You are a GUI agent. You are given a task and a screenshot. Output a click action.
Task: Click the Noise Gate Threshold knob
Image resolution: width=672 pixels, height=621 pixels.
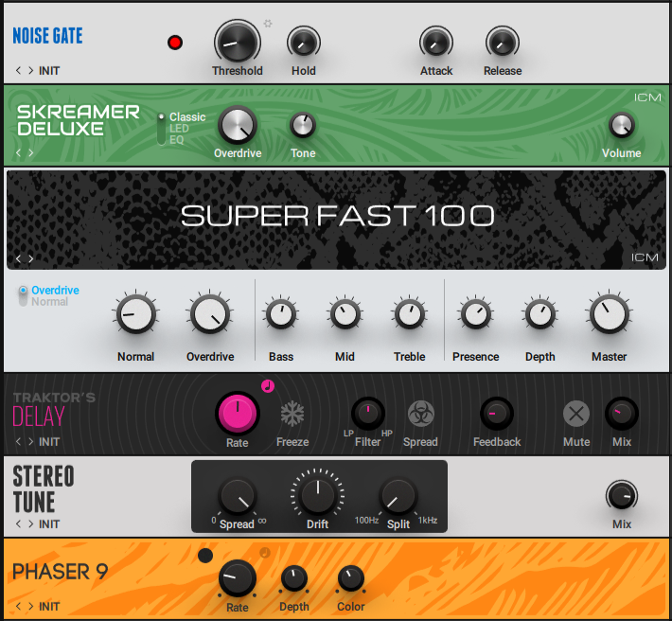click(237, 42)
